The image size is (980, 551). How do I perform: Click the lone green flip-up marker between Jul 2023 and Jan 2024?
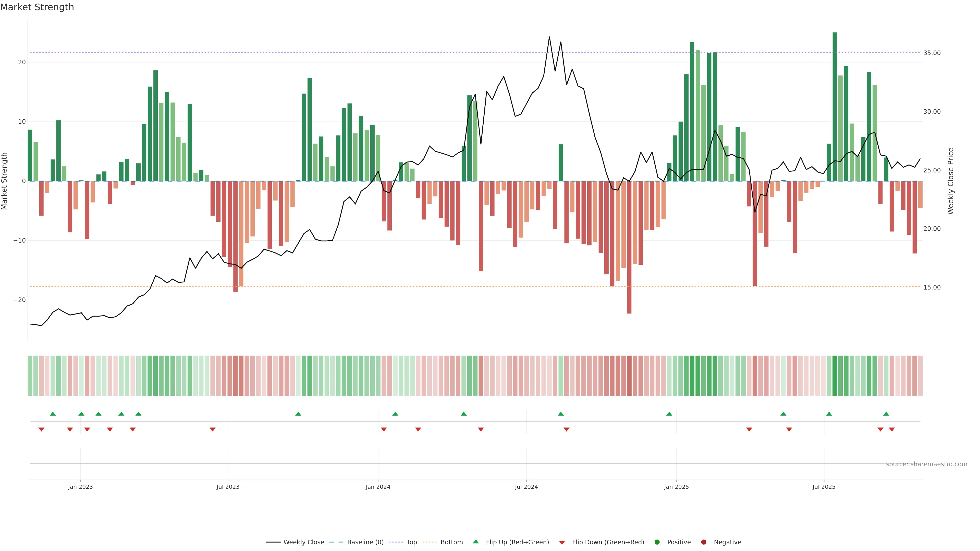298,414
